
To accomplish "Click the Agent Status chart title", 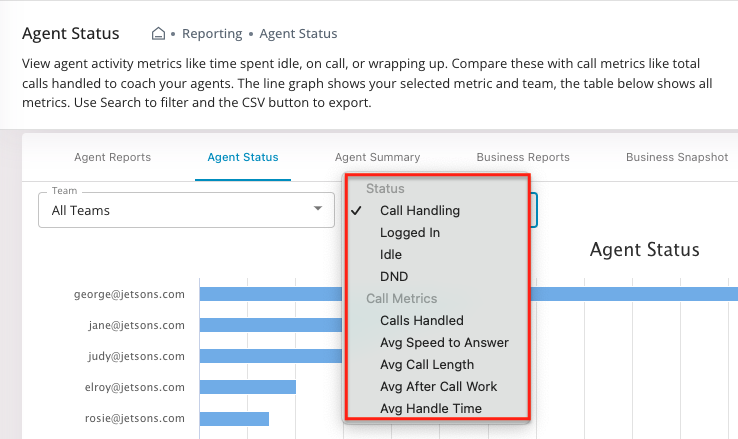I will [644, 249].
